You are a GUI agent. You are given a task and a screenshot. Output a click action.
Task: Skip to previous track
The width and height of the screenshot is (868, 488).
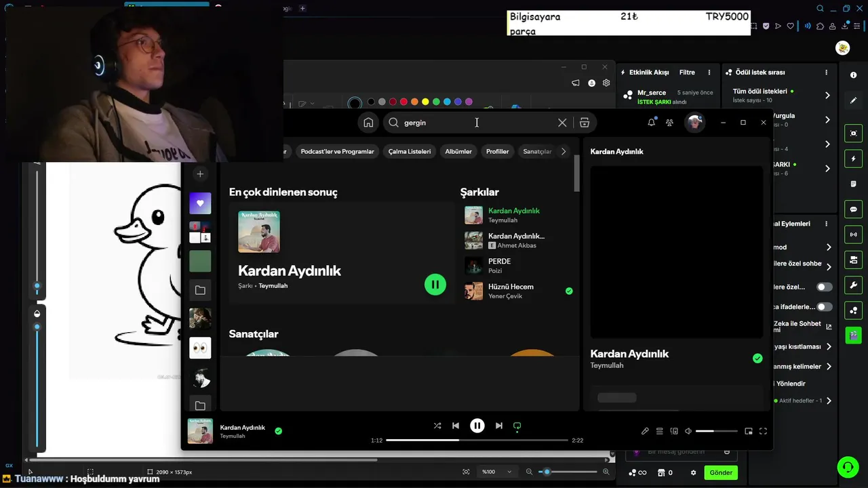[456, 426]
